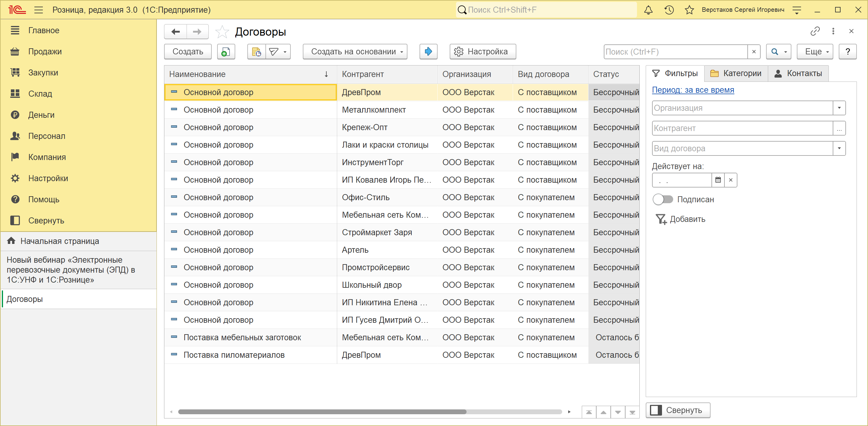Viewport: 868px width, 426px height.
Task: Expand the Организация filter dropdown
Action: 839,108
